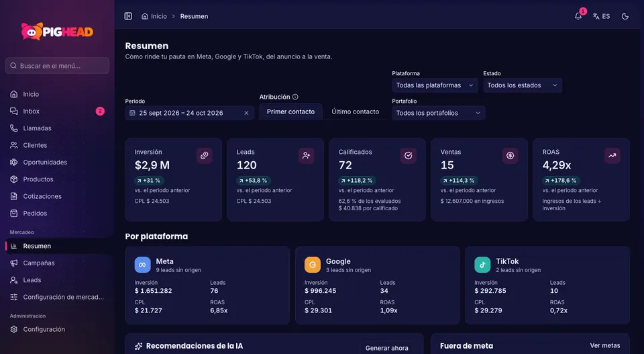Select Resumen under Mercadeo
Screen dimensions: 644x354
pos(57,246)
